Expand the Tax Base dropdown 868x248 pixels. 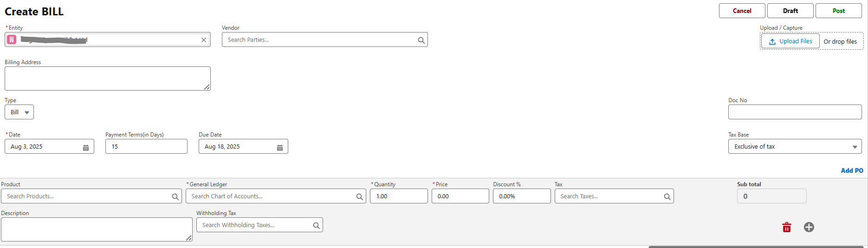(854, 147)
